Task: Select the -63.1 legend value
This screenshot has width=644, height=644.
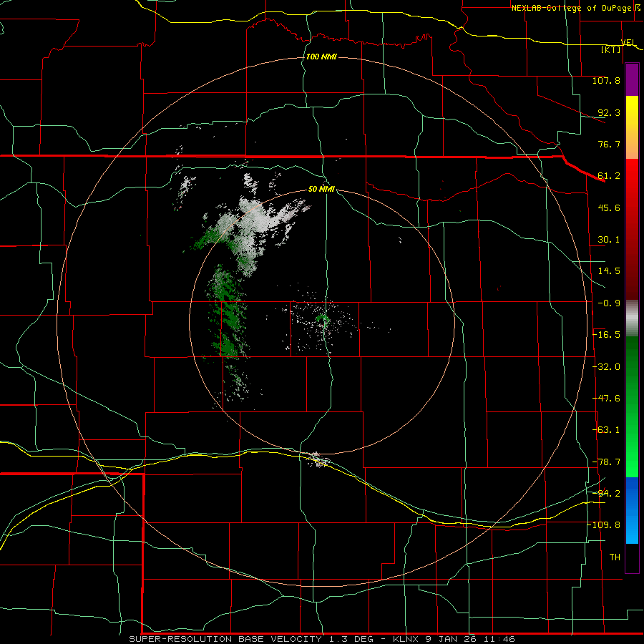Action: (x=606, y=430)
